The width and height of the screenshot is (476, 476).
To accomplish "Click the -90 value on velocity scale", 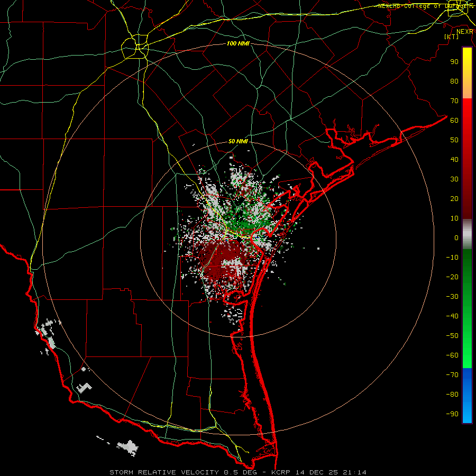I will click(452, 414).
